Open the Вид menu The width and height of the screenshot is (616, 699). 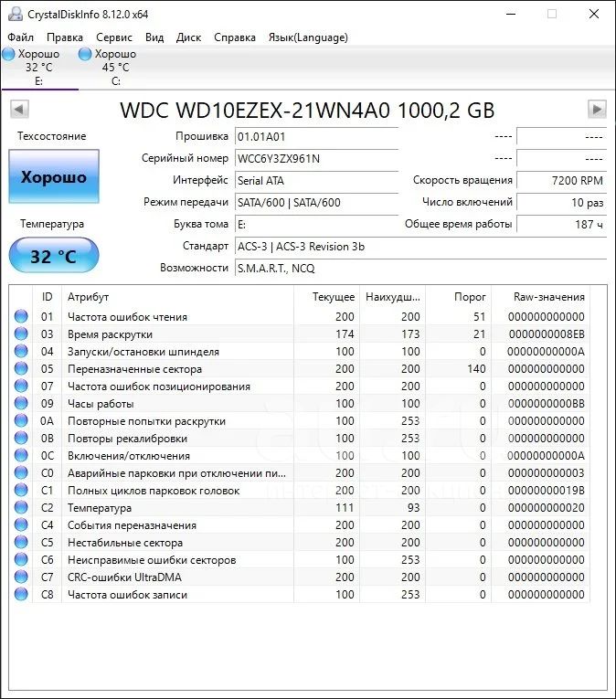(x=154, y=37)
